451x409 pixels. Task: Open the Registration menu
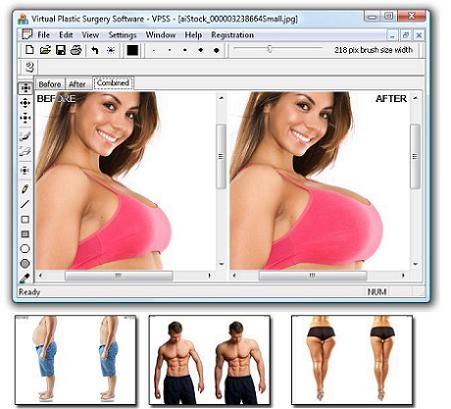[x=232, y=35]
